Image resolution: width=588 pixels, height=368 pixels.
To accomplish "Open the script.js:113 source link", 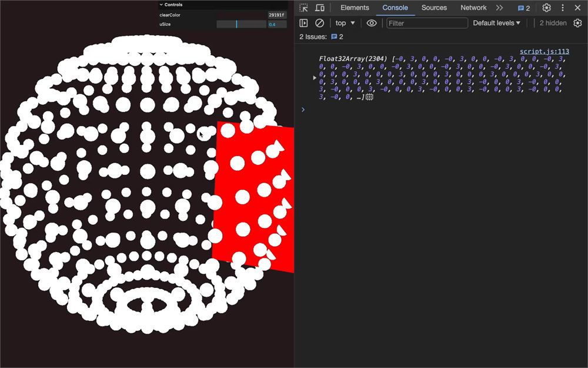I will 544,51.
